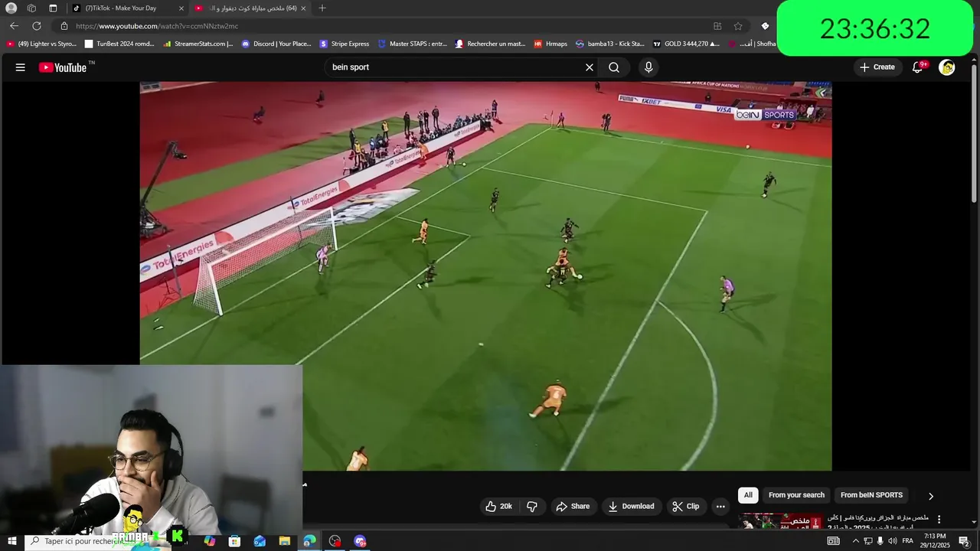Open the browser workspaces icon
This screenshot has width=980, height=551.
pyautogui.click(x=31, y=8)
